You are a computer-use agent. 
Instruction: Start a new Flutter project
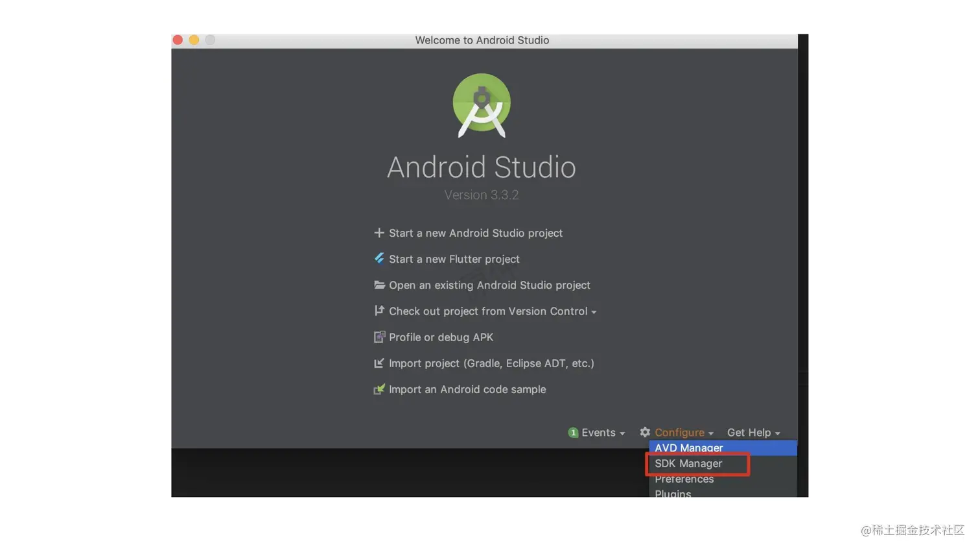point(454,259)
